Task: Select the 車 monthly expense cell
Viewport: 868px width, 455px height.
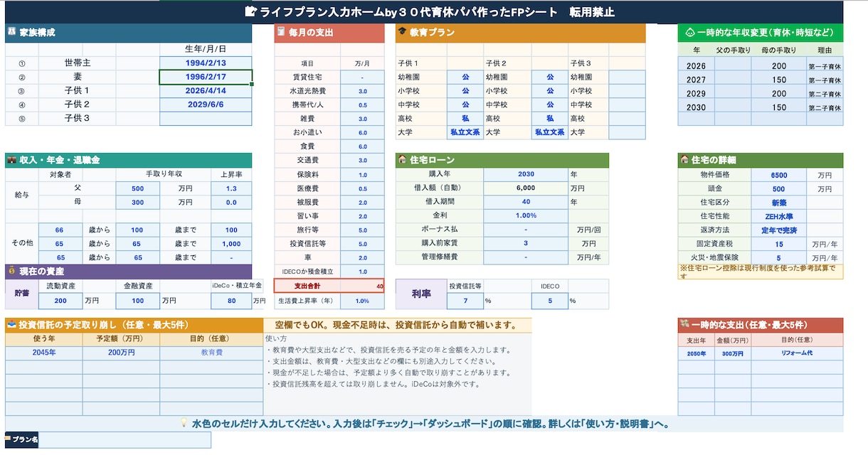Action: [x=362, y=257]
